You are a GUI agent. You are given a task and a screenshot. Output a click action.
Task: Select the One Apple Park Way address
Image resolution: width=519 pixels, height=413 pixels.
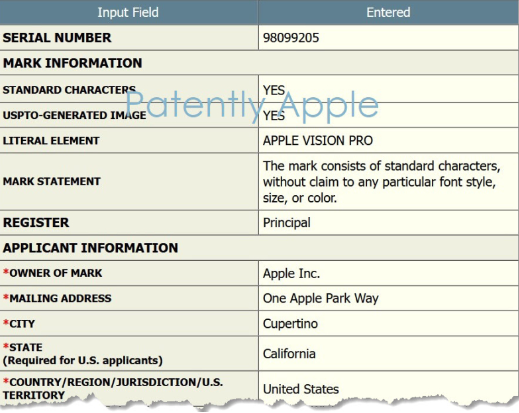[x=321, y=298]
